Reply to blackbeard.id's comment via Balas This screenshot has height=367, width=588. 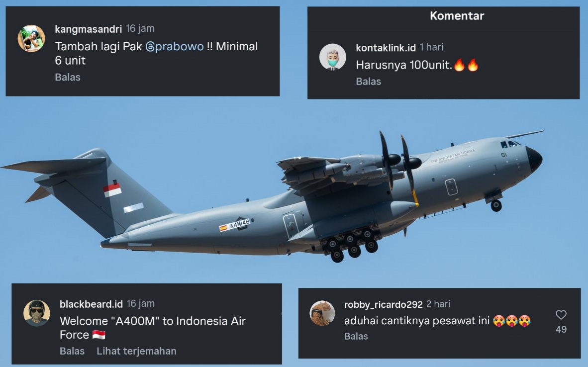[x=72, y=351]
